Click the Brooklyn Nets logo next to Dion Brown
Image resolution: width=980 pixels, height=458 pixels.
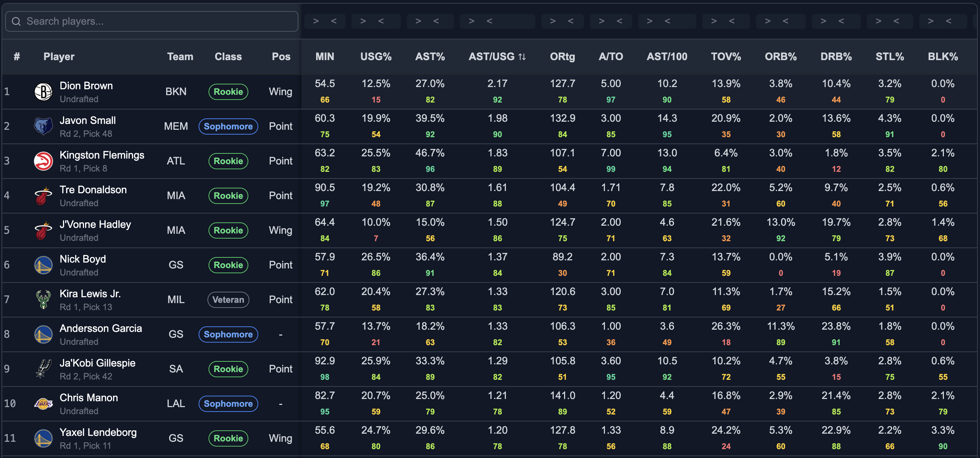(x=43, y=92)
